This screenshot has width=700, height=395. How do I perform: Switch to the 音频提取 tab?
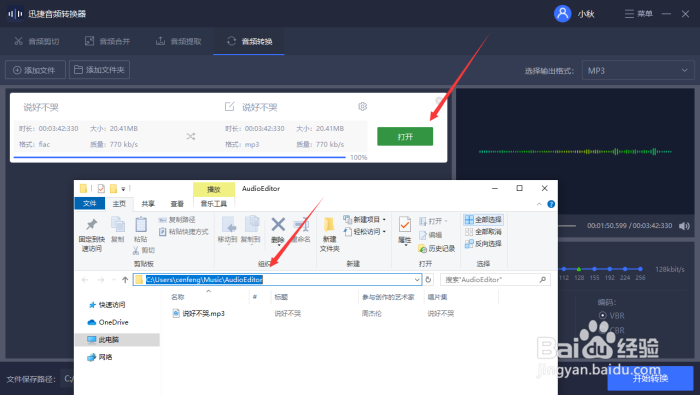coord(179,42)
